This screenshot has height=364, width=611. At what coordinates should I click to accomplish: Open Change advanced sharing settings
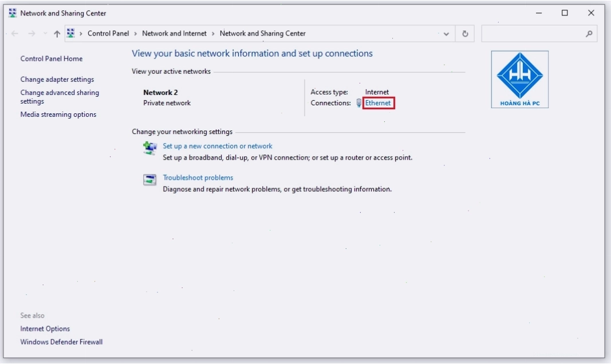point(60,97)
